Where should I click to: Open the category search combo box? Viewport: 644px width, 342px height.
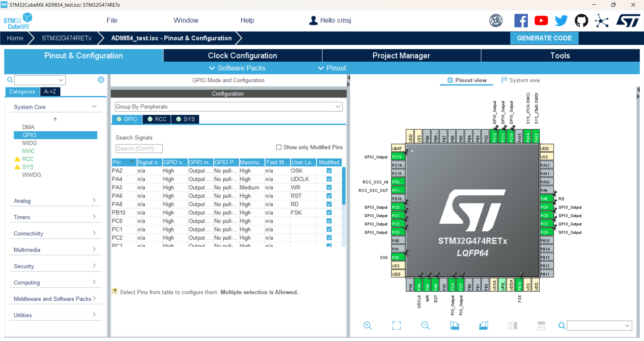click(40, 80)
